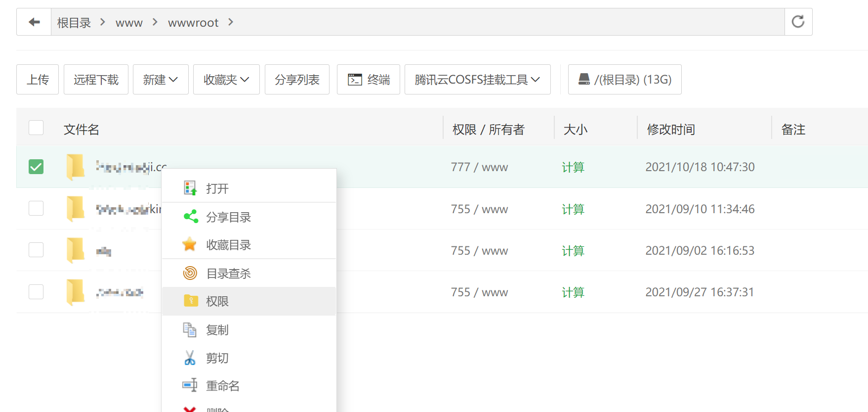This screenshot has width=868, height=412.
Task: Click the 文件名 column header
Action: (82, 129)
